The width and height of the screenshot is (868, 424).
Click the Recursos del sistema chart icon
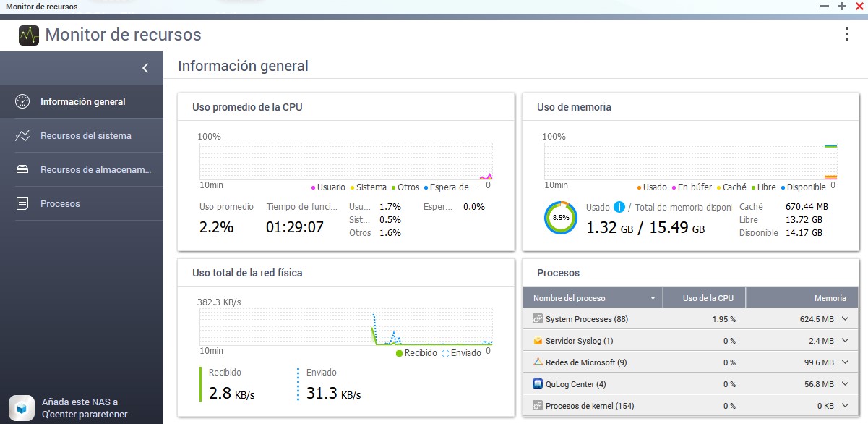pos(22,136)
